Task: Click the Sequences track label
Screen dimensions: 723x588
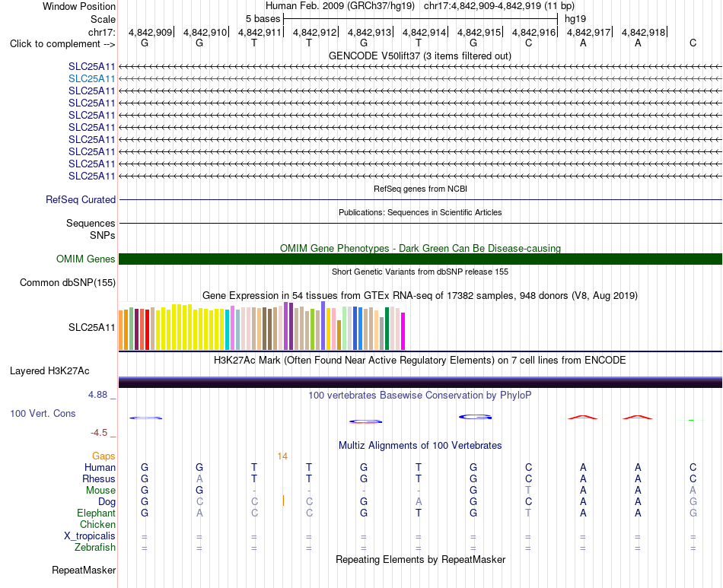Action: point(91,223)
